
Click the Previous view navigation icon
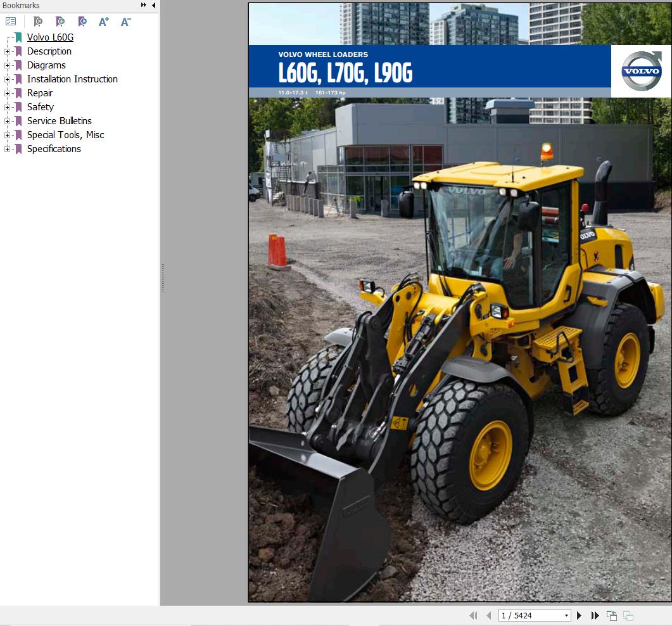611,615
